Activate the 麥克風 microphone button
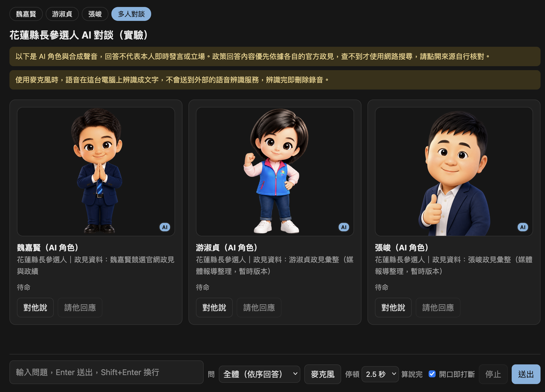This screenshot has height=392, width=545. [323, 374]
